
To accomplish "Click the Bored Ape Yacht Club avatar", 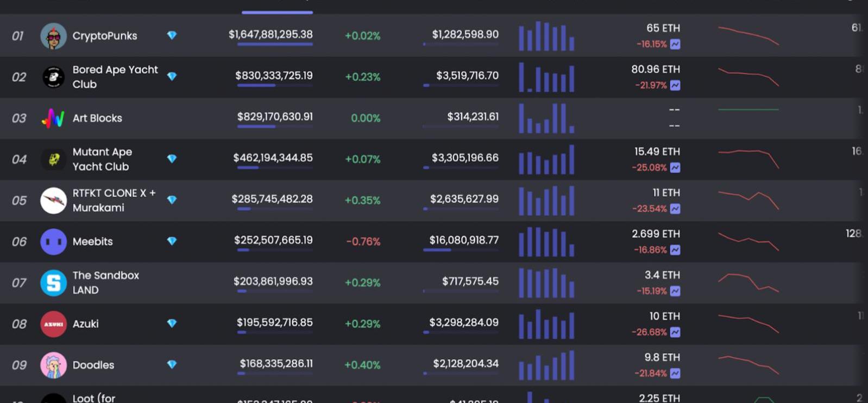I will click(53, 77).
